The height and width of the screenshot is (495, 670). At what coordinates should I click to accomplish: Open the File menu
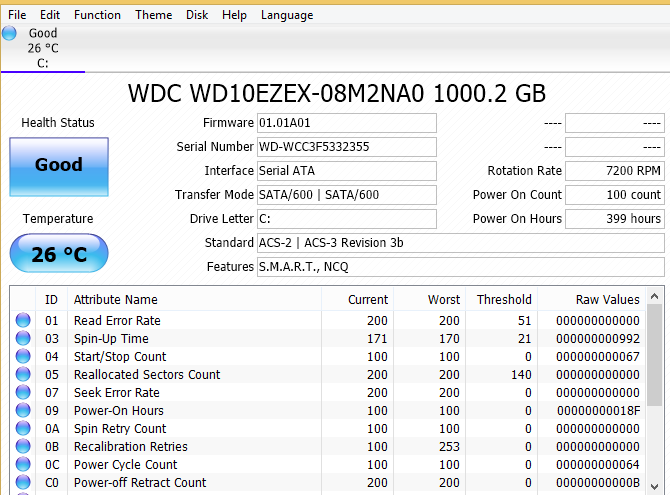[17, 15]
